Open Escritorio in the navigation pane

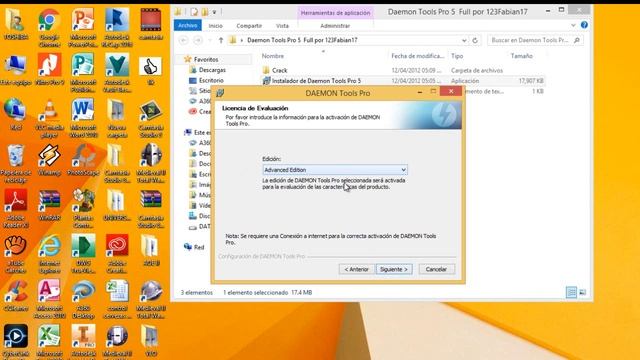[211, 80]
